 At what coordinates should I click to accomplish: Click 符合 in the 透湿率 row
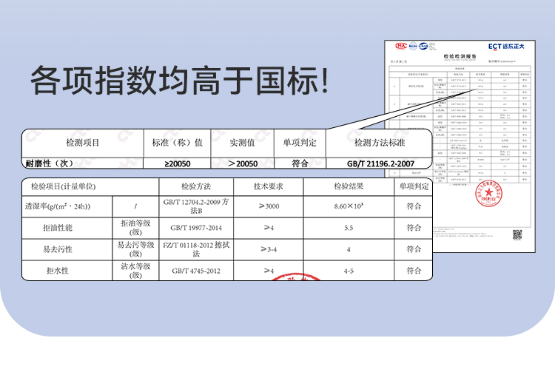point(414,206)
